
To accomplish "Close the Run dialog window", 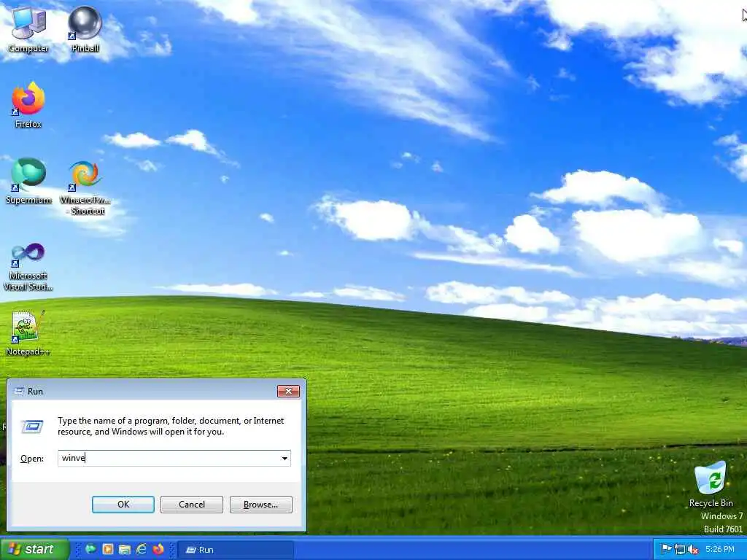I will pyautogui.click(x=288, y=391).
